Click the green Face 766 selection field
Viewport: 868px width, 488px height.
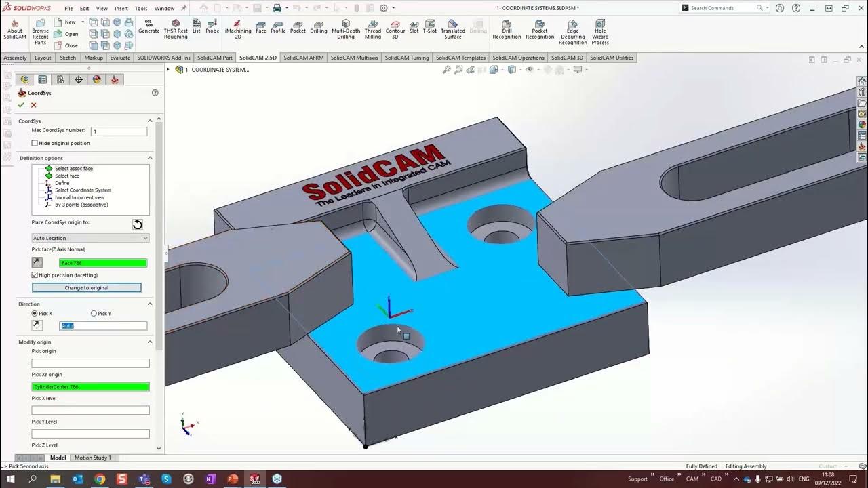103,263
